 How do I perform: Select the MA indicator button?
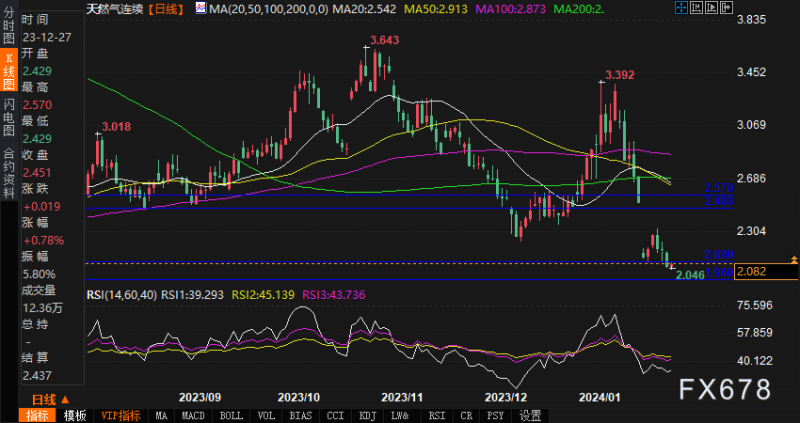point(161,415)
